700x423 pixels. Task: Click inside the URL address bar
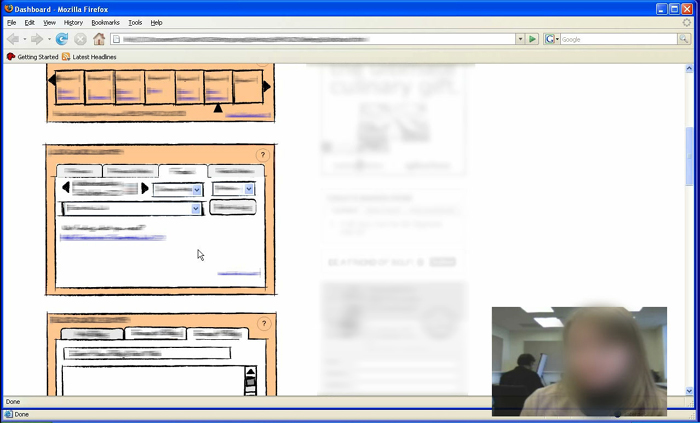click(x=312, y=39)
